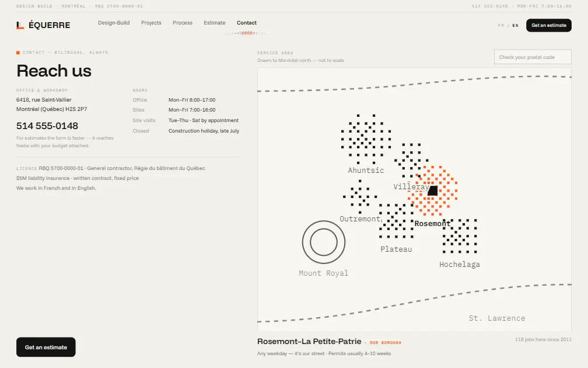Focus the Check your postal code field
Screen dimensions: 588x368
[533, 57]
